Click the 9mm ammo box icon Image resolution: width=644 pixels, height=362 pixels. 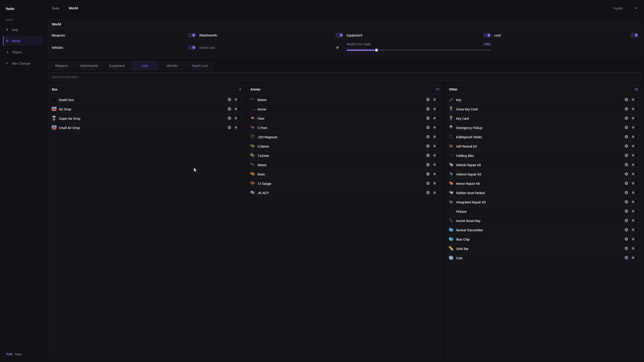click(x=252, y=174)
